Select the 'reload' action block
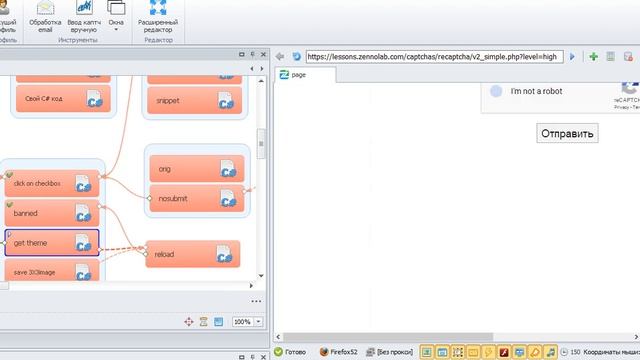This screenshot has width=640, height=360. (193, 254)
